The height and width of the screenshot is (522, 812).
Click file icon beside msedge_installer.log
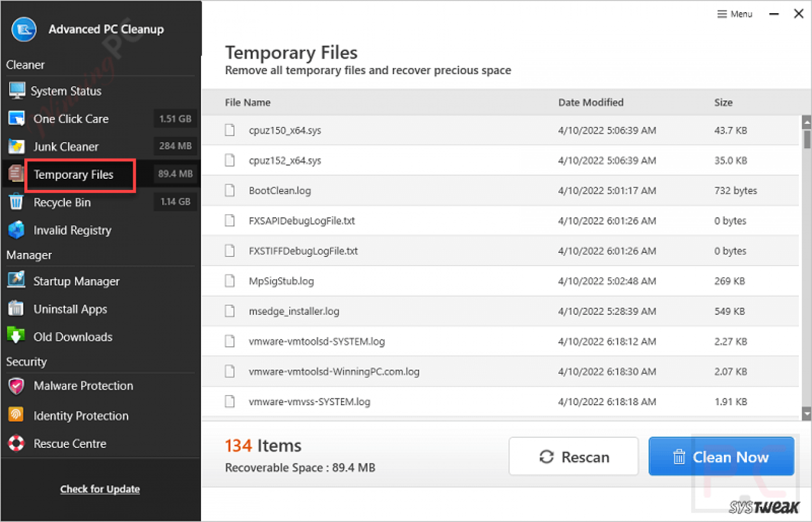click(x=230, y=311)
